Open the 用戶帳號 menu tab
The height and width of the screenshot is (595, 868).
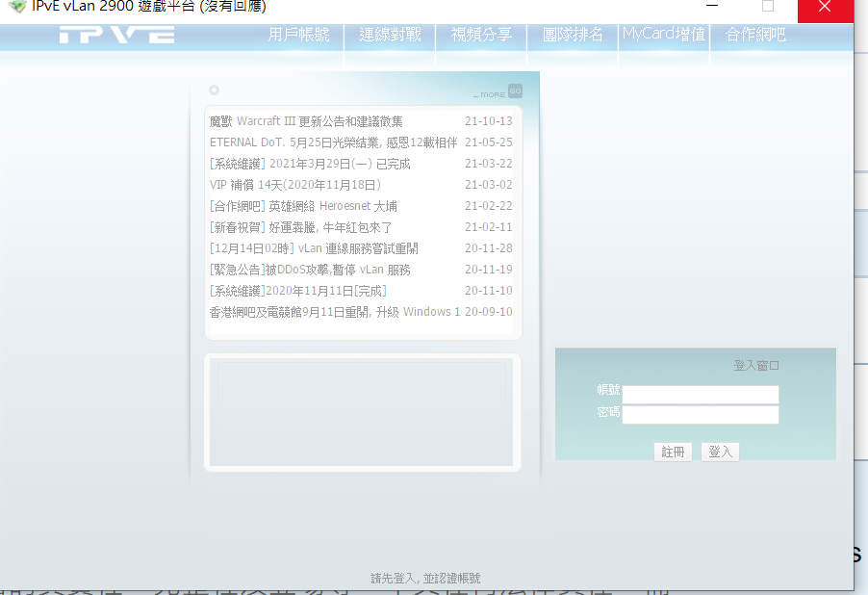click(299, 35)
